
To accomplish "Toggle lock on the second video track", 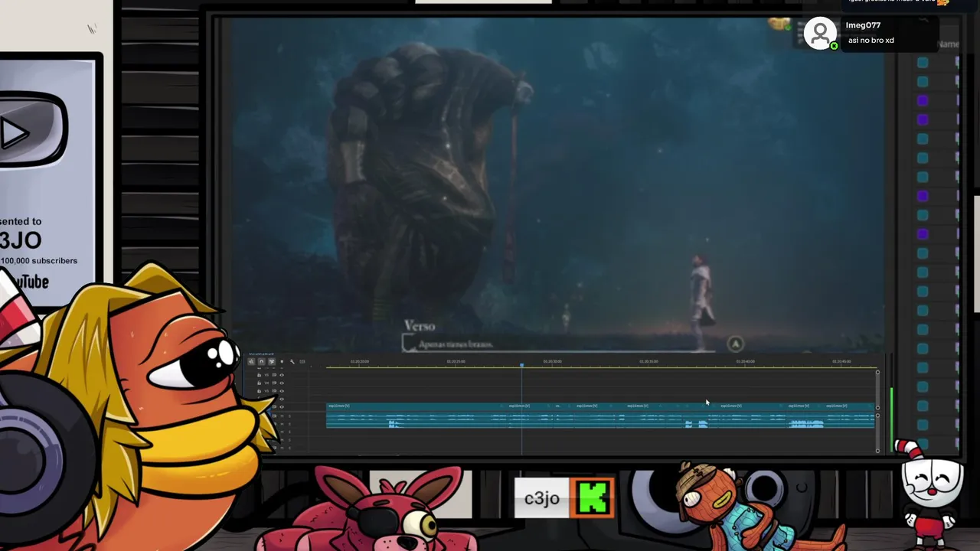I will tap(259, 383).
